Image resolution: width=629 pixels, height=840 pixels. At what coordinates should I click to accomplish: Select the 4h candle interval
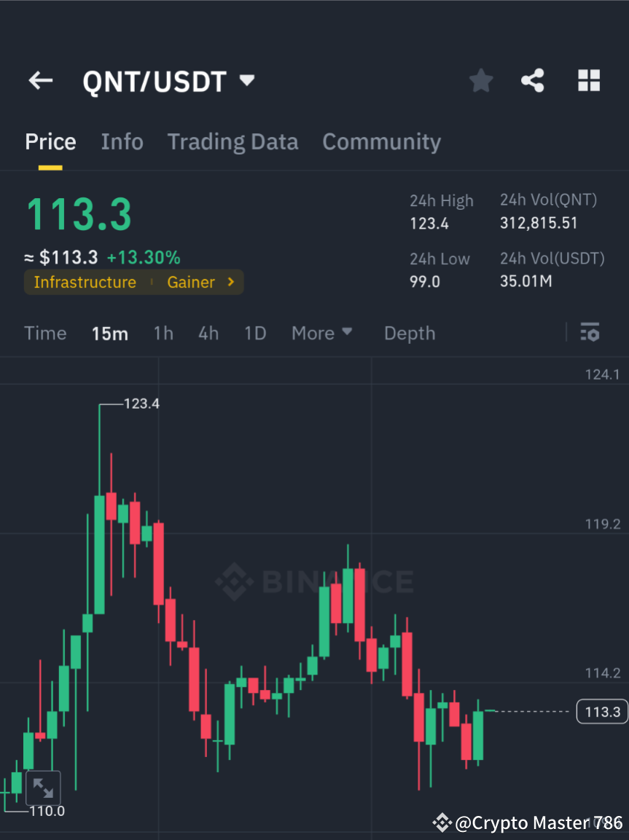tap(208, 332)
